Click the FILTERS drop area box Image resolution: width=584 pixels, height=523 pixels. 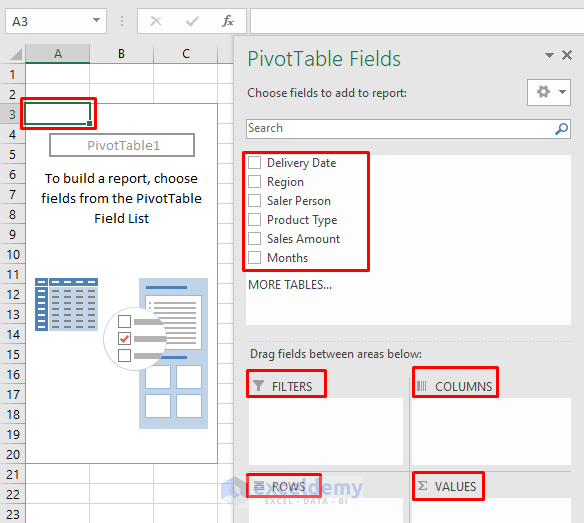[326, 431]
